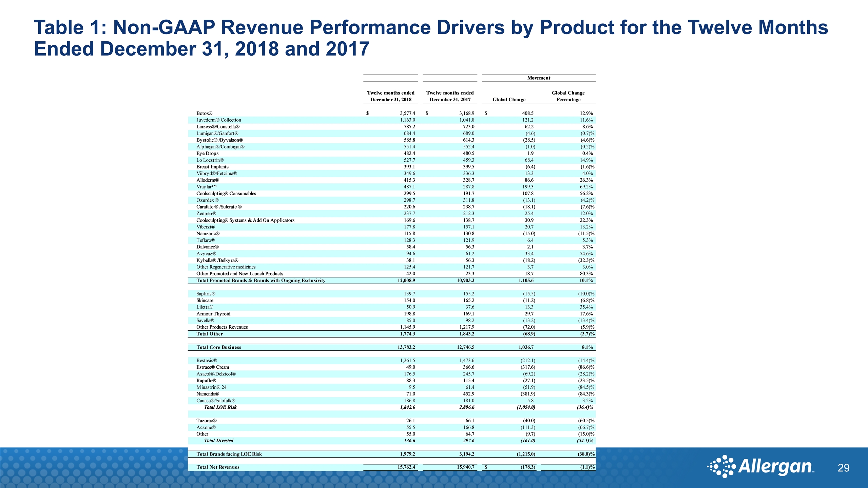The image size is (868, 488).
Task: Click the 'Namzaric®' row label
Action: point(208,233)
